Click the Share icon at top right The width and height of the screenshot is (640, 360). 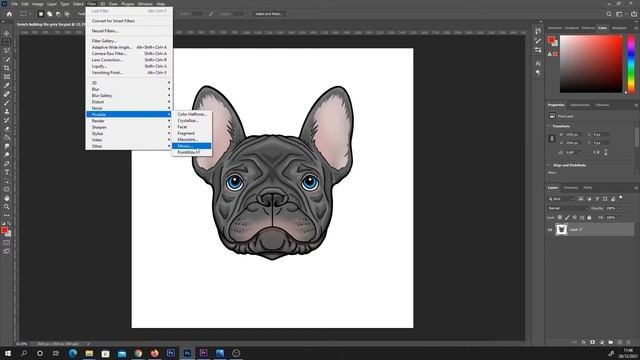coord(634,14)
